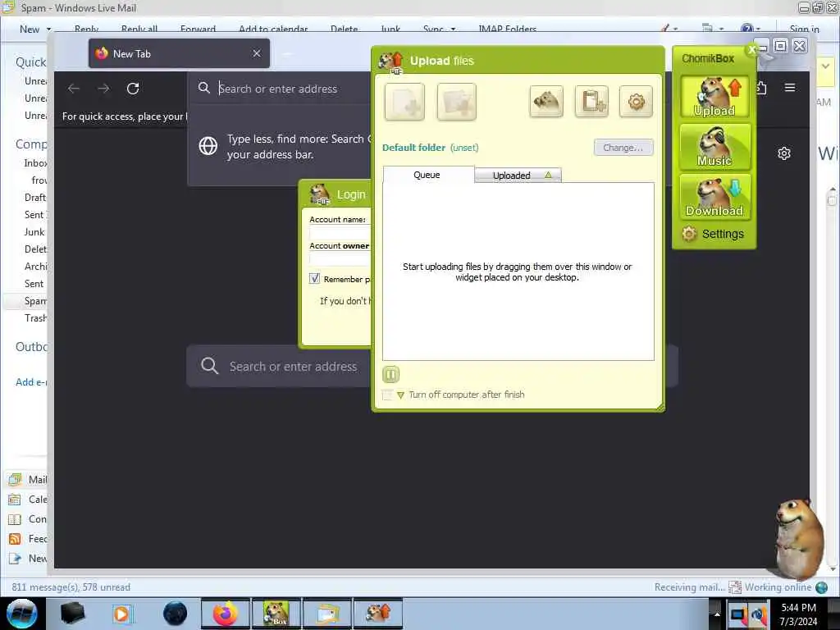This screenshot has width=840, height=630.
Task: Select the Trash folder in Live Mail
Action: [x=35, y=318]
